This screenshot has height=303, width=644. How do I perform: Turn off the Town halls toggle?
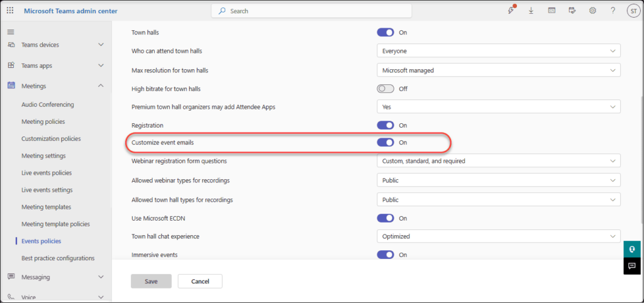click(x=386, y=33)
